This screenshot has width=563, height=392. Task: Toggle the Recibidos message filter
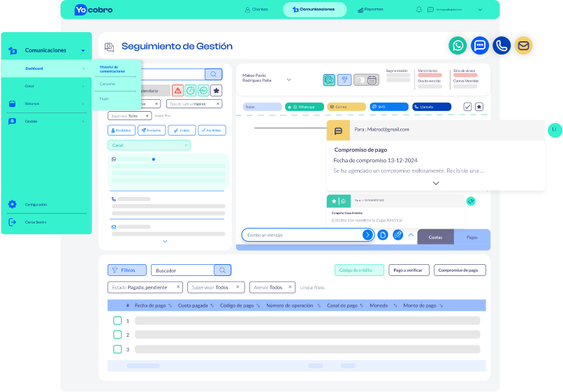tap(122, 130)
